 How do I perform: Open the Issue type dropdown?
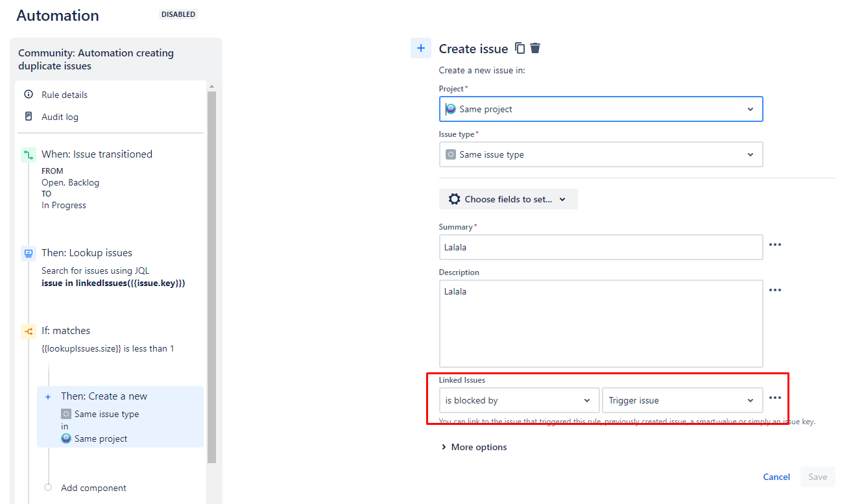pyautogui.click(x=601, y=154)
